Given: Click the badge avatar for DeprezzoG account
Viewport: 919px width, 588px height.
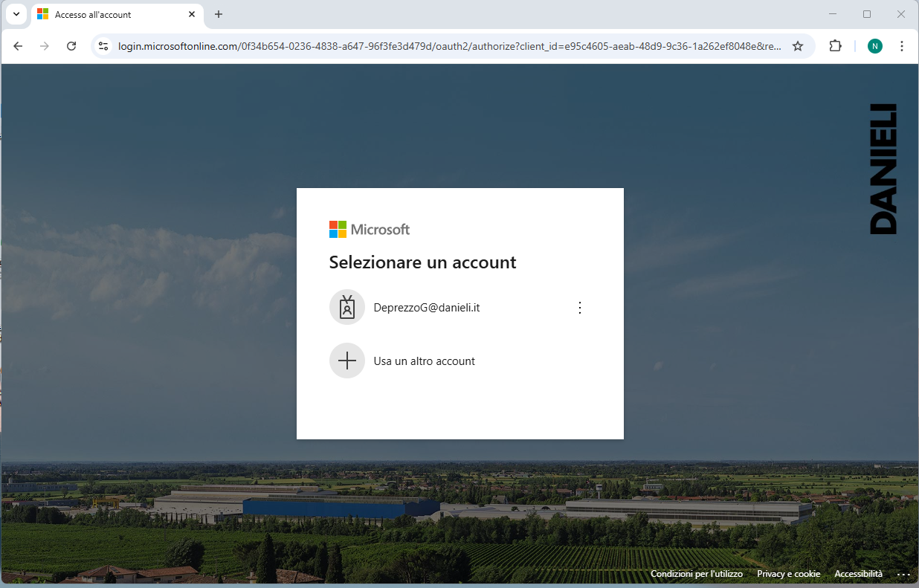Looking at the screenshot, I should (x=347, y=307).
